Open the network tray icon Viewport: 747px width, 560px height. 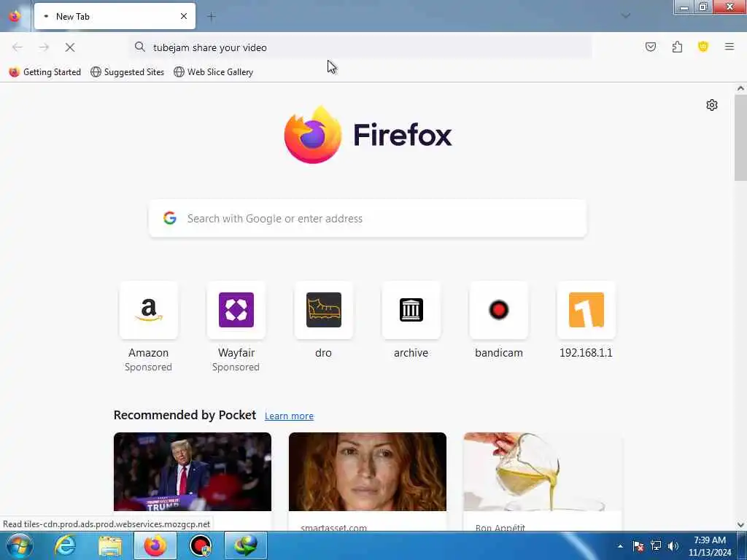656,546
